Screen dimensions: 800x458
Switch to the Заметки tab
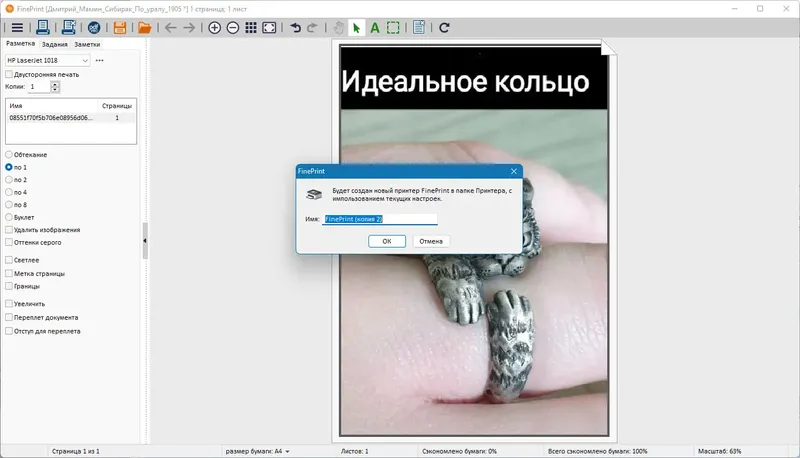click(87, 44)
